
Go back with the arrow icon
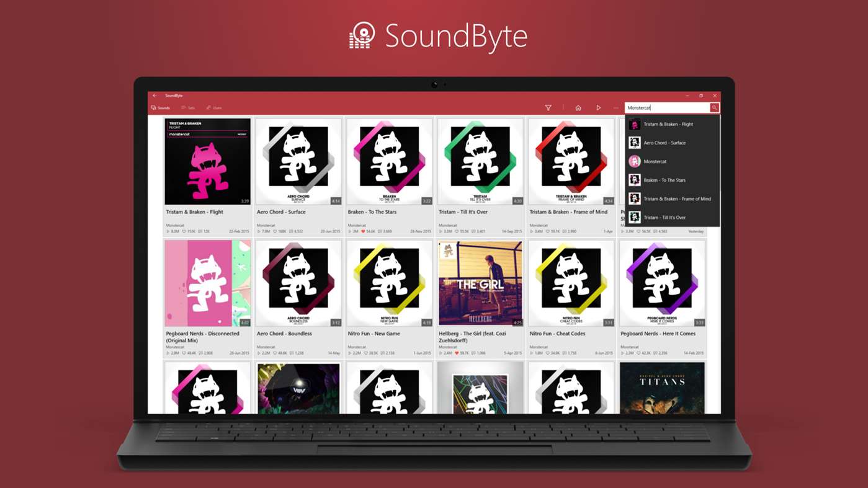(x=154, y=95)
